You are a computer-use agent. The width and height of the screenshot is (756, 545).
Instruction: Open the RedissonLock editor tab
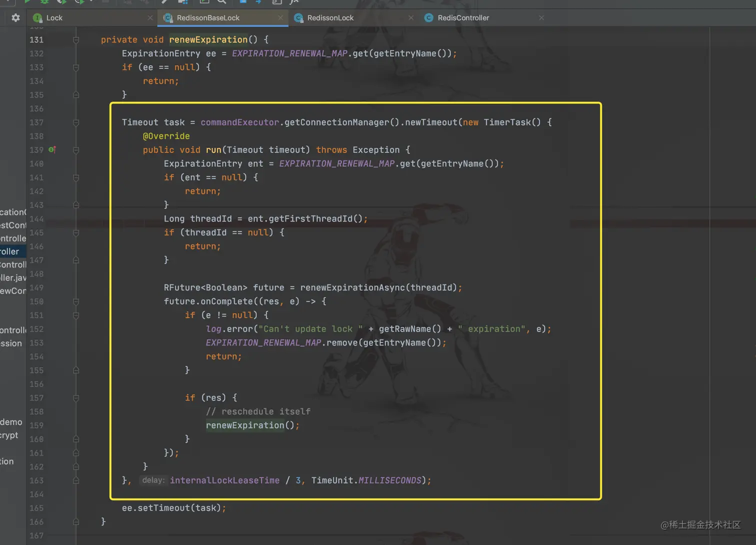[x=330, y=17]
